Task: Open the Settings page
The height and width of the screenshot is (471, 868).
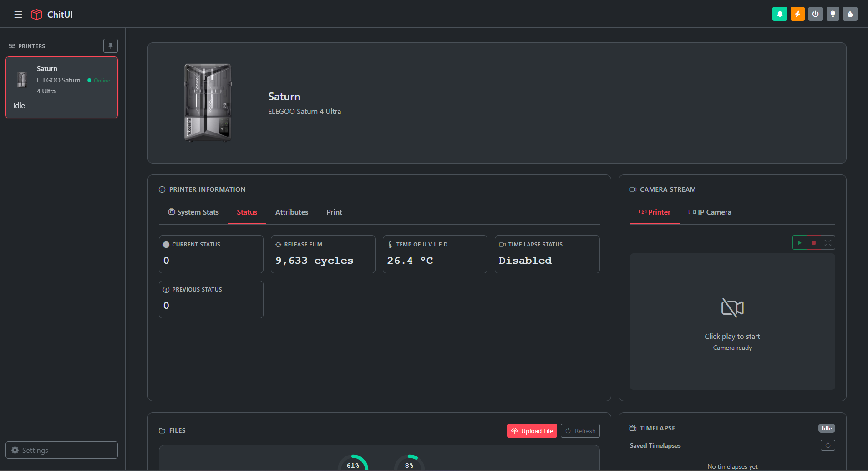Action: click(61, 450)
